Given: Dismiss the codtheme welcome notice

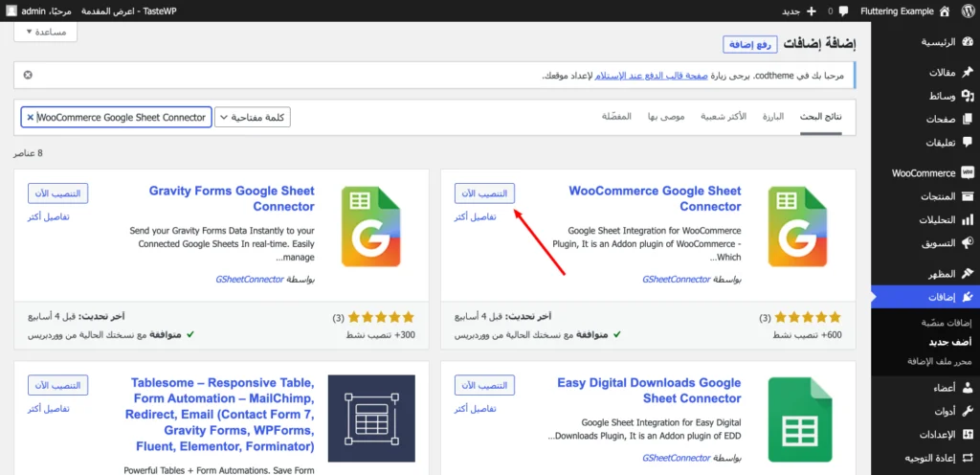Looking at the screenshot, I should tap(27, 75).
